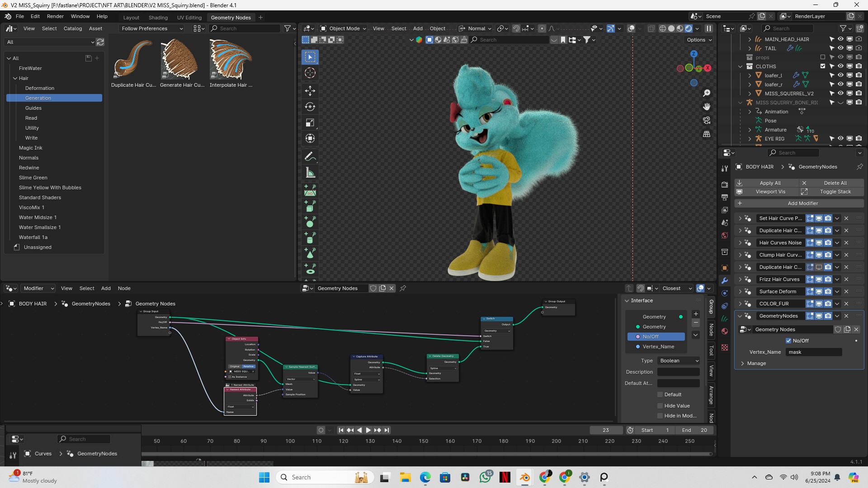This screenshot has width=868, height=488.
Task: Select the Move tool in viewport toolbar
Action: (x=310, y=91)
